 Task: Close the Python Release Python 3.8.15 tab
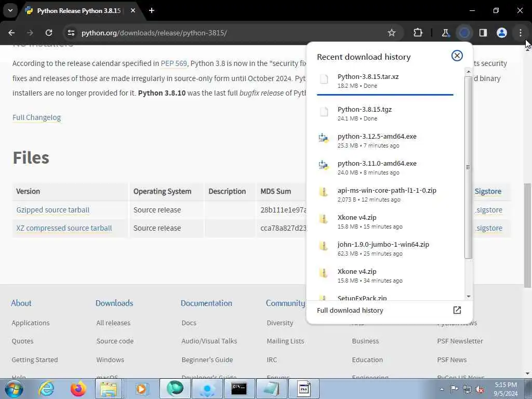(133, 10)
